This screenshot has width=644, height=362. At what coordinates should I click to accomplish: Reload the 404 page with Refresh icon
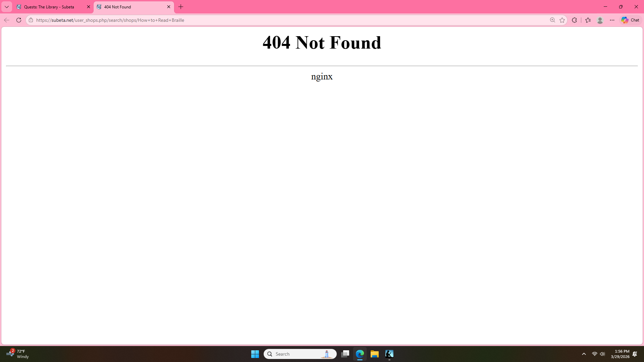tap(19, 20)
